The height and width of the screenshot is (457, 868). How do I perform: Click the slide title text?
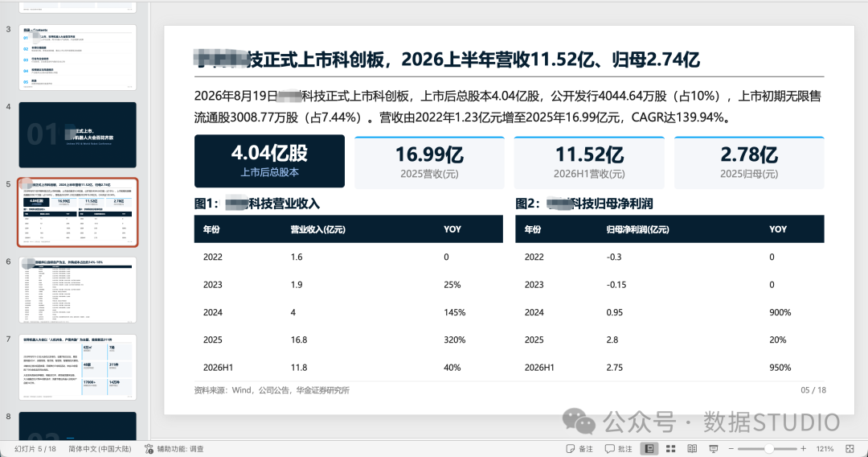click(448, 59)
